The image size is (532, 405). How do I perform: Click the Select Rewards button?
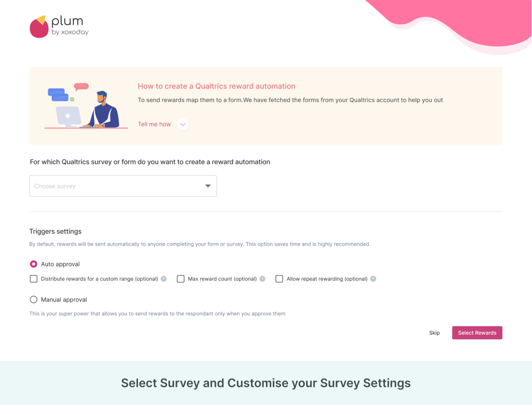point(477,333)
